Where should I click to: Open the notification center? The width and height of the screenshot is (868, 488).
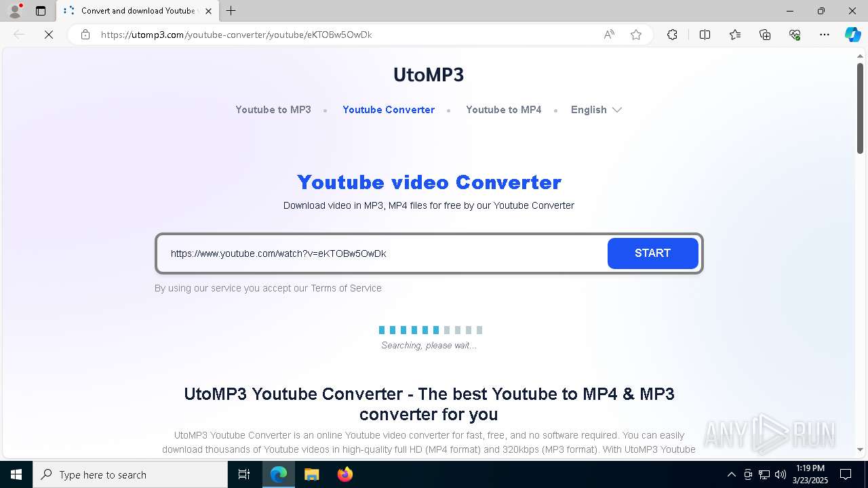(846, 474)
